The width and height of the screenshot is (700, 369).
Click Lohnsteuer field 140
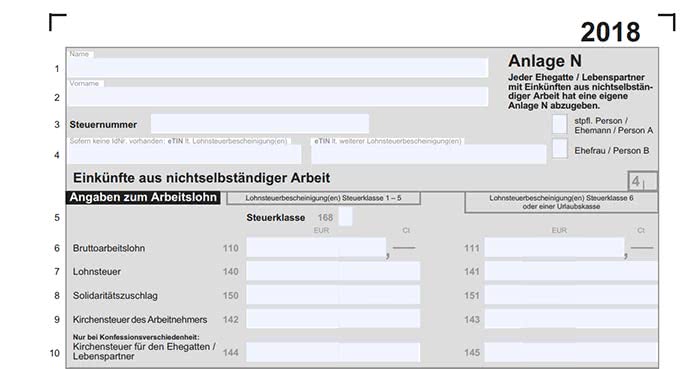[x=333, y=271]
